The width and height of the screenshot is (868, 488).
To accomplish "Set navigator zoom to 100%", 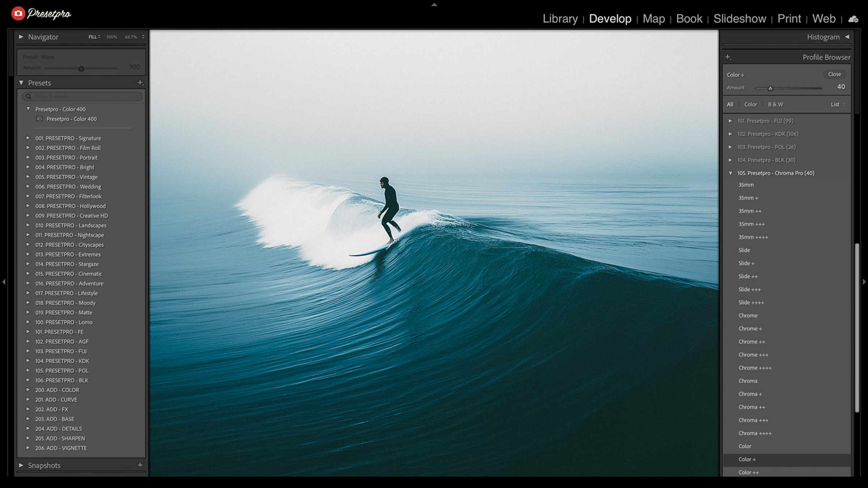I will [x=112, y=37].
